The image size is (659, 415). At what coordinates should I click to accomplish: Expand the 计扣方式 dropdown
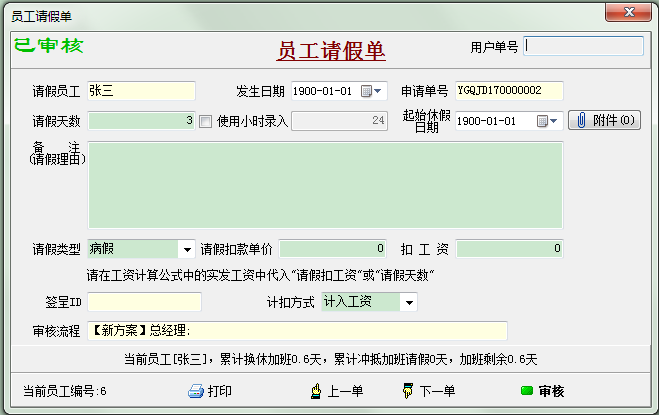pos(408,302)
